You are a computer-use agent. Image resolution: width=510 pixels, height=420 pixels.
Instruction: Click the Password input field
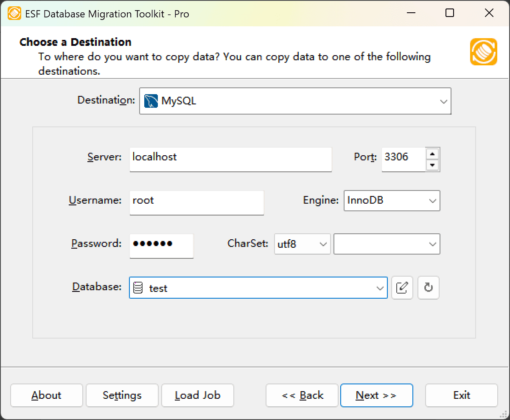point(161,246)
